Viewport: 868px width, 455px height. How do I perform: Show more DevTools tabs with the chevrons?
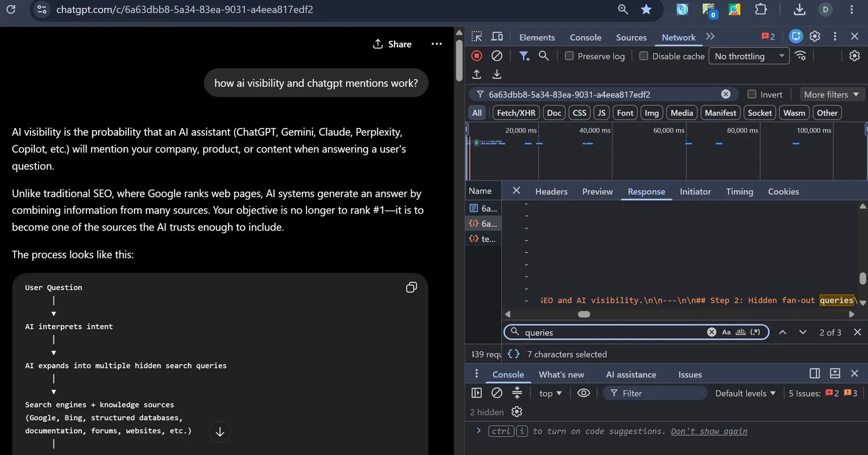pyautogui.click(x=710, y=36)
